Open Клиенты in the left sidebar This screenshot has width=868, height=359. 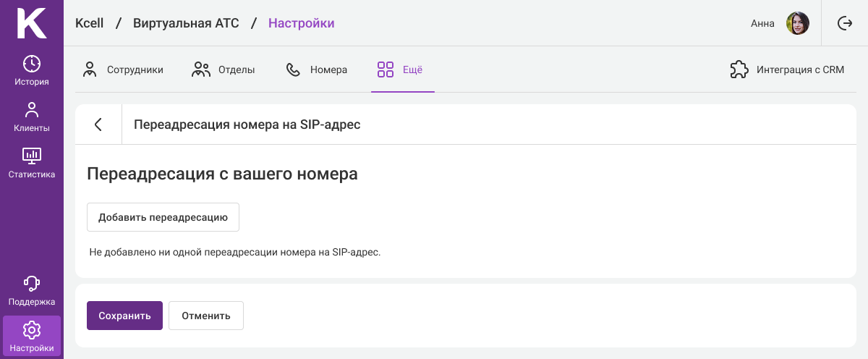32,117
